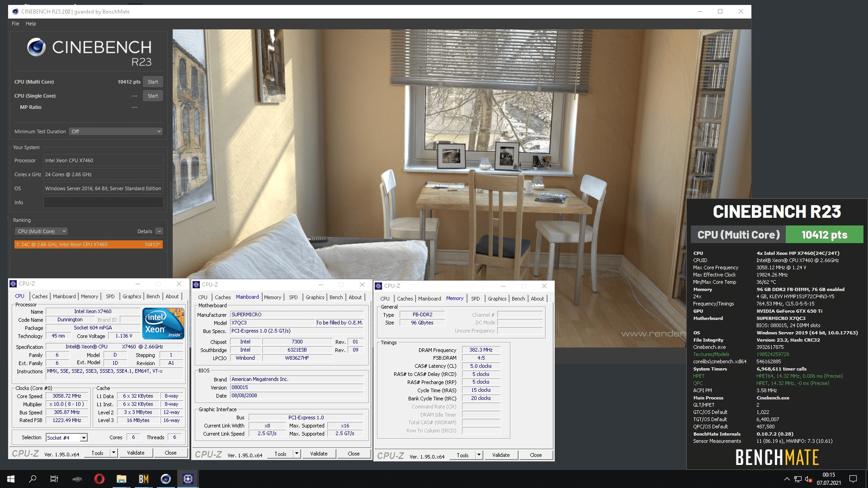Open the Help menu in Cinebench
The width and height of the screenshot is (868, 488).
pyautogui.click(x=31, y=23)
